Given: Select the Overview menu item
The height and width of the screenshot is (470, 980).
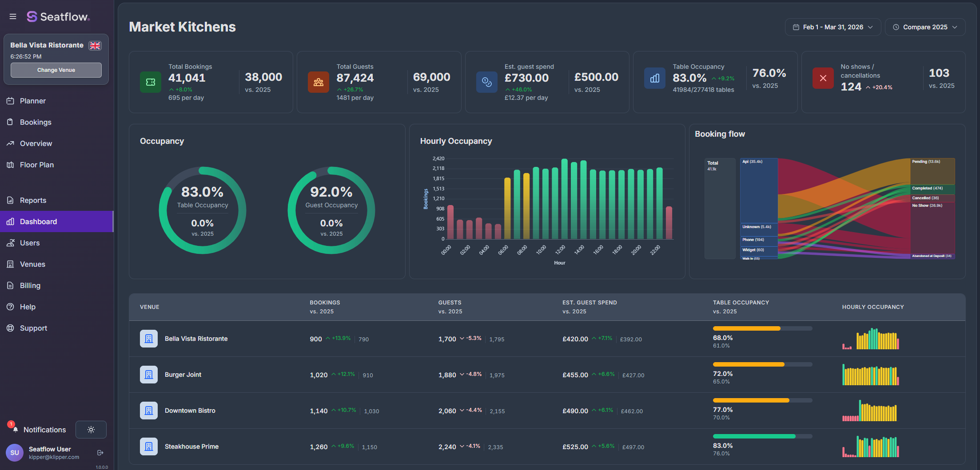Looking at the screenshot, I should [57, 143].
